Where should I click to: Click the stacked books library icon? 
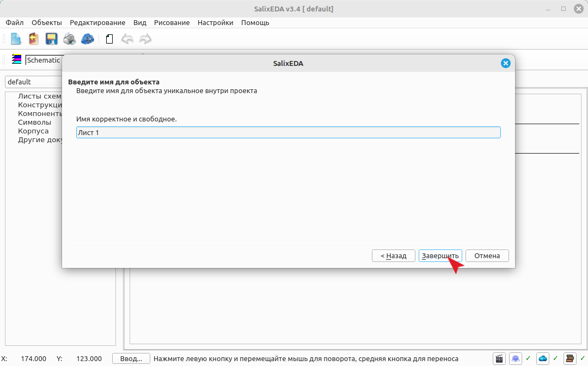coord(569,358)
